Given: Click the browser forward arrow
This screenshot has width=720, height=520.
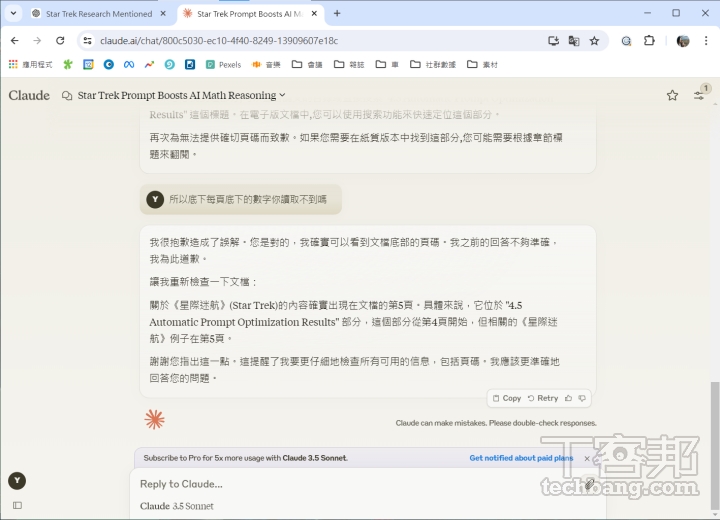Looking at the screenshot, I should [37, 41].
